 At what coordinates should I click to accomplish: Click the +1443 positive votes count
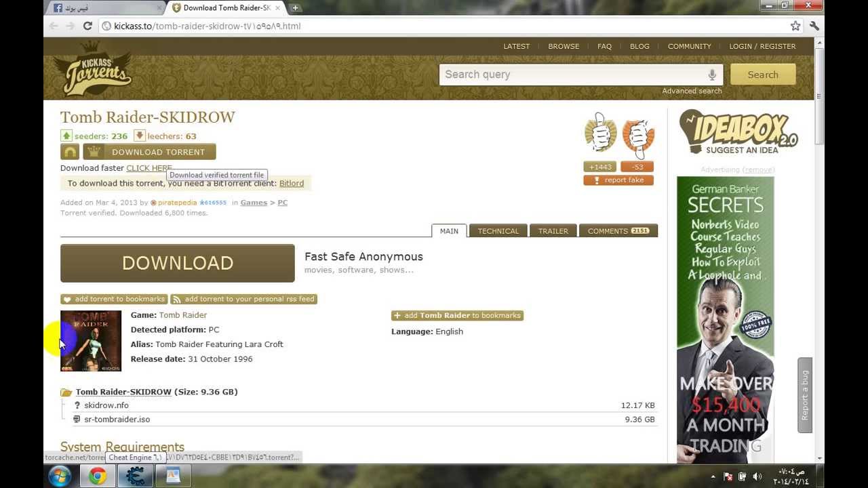click(x=600, y=167)
